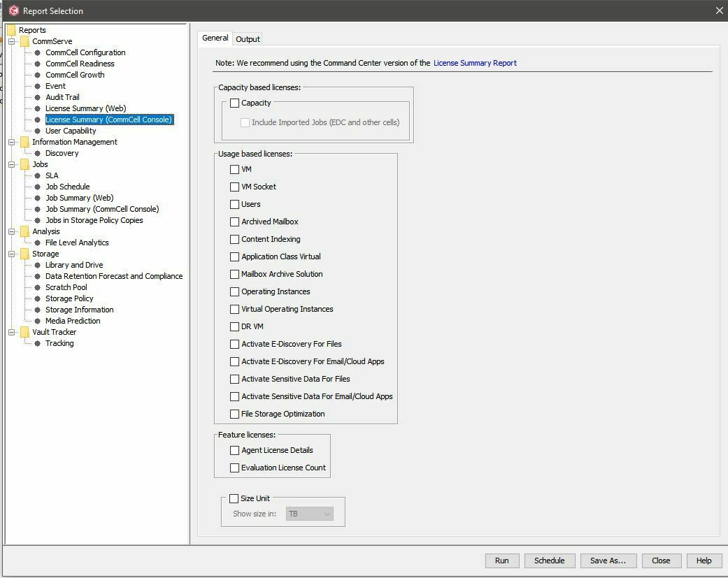
Task: Tick the File Storage Optimization checkbox
Action: [x=234, y=414]
